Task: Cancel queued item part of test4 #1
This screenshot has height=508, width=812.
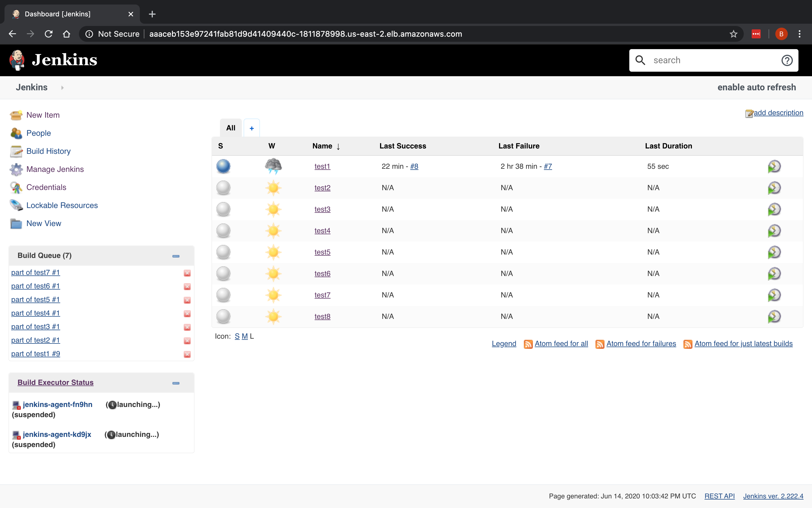Action: (187, 314)
